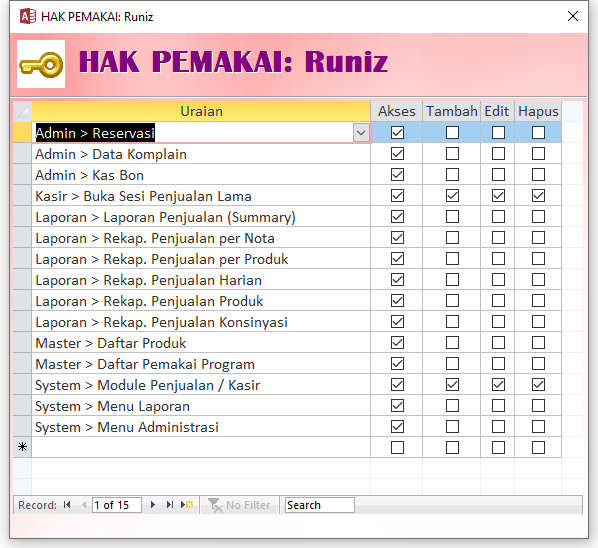Viewport: 598px width, 548px height.
Task: Select the 'Admin > Kas Bon' row text
Action: point(90,175)
